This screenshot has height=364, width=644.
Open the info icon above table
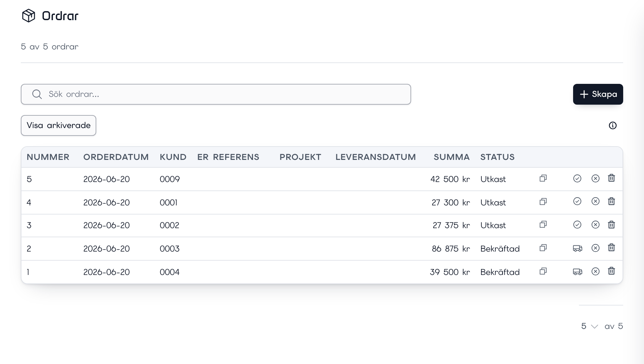(x=613, y=125)
